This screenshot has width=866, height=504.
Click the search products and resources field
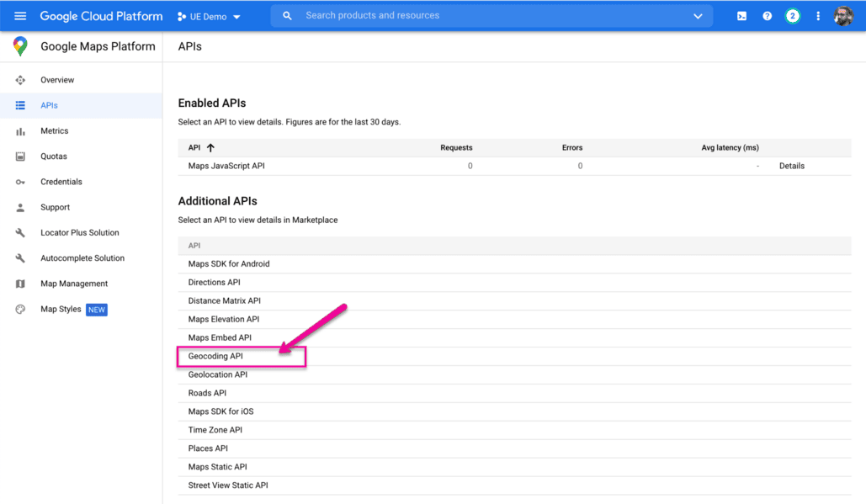(488, 16)
